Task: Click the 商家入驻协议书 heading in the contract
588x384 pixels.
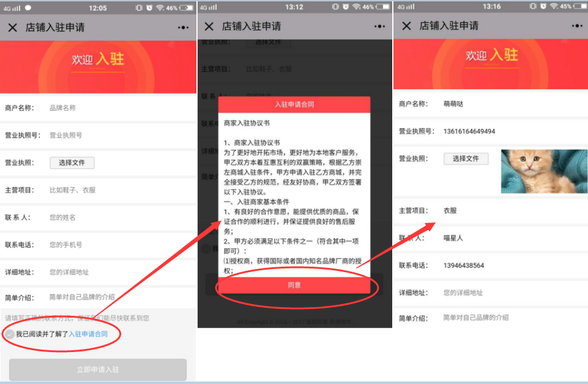Action: coord(247,123)
